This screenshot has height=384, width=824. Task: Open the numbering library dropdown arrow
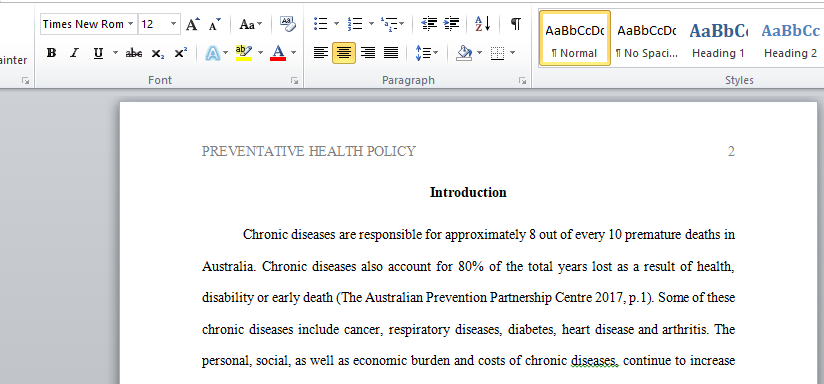point(371,24)
